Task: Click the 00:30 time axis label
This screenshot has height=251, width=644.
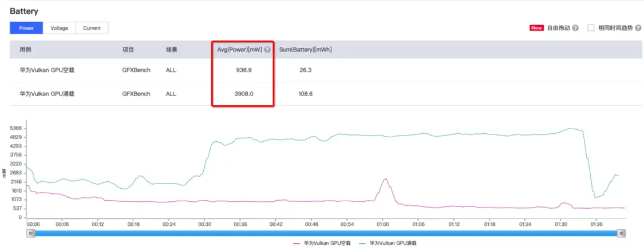Action: pyautogui.click(x=204, y=224)
